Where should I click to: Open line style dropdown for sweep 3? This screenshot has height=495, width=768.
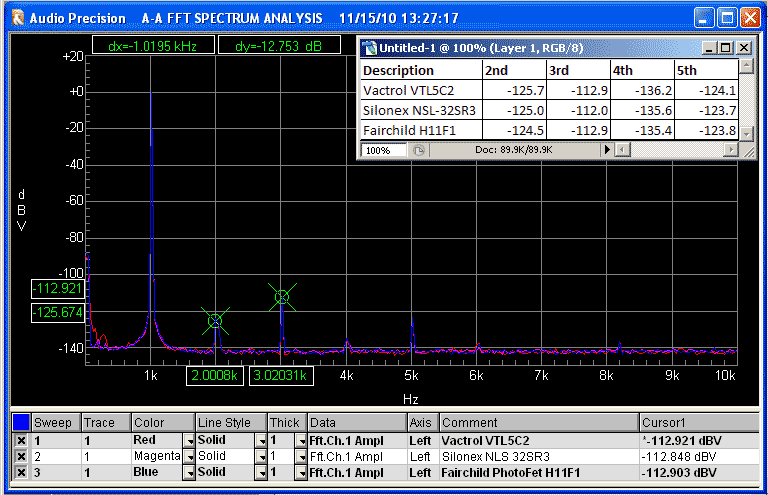click(262, 473)
